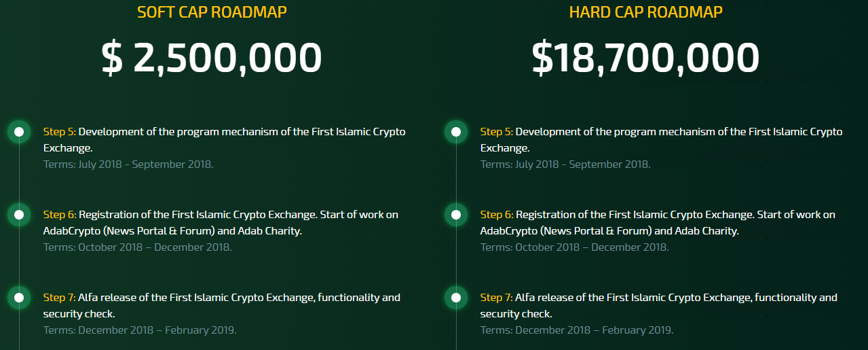Click Soft Cap 'Step 5:' label

(59, 132)
